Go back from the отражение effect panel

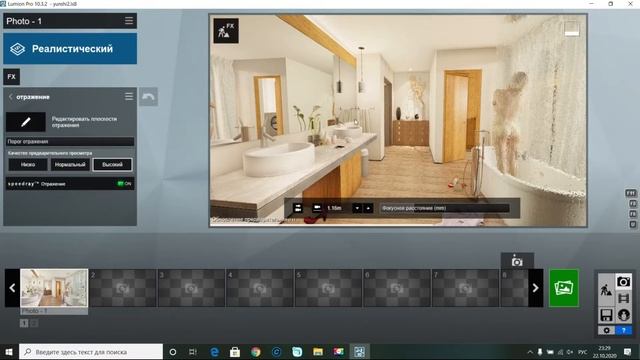point(11,97)
